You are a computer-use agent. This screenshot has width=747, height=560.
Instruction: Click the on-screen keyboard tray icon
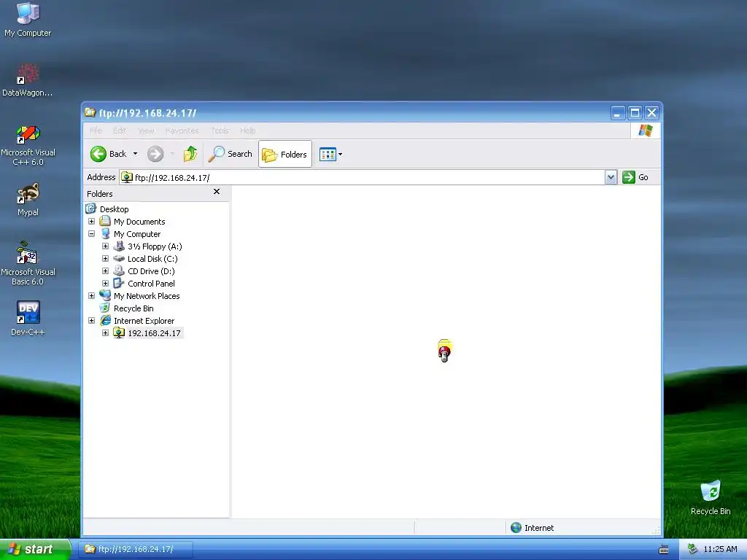pos(664,550)
